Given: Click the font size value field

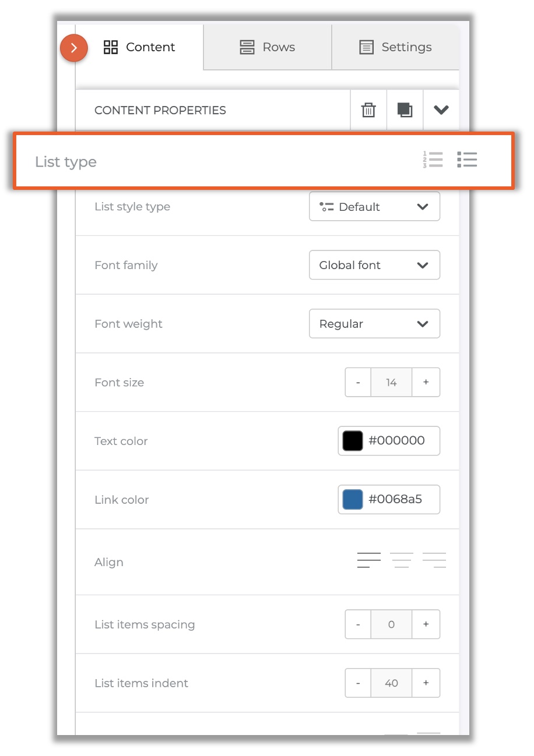Looking at the screenshot, I should (391, 382).
